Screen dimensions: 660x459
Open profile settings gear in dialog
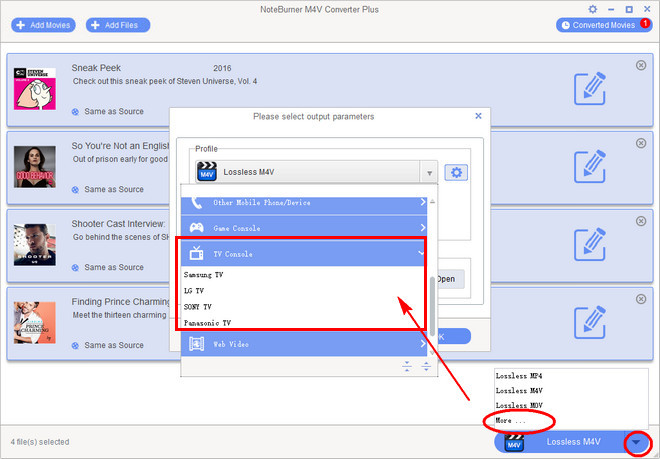[x=456, y=172]
